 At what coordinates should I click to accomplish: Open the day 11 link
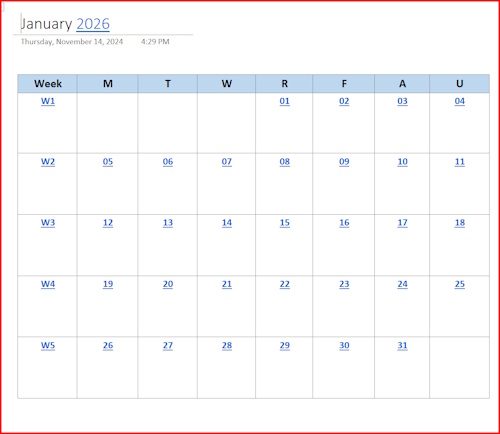point(460,162)
